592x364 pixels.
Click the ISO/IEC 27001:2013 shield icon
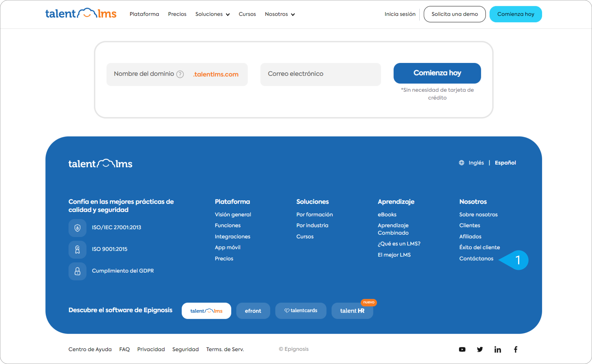pos(77,228)
